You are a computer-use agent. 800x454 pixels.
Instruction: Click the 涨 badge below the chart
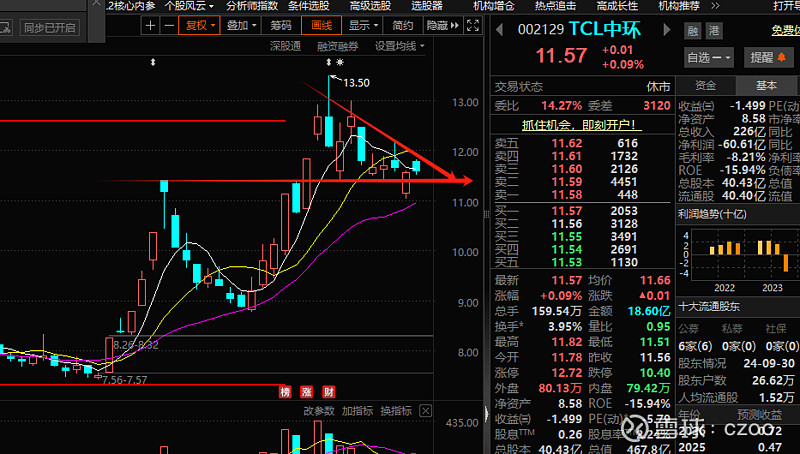point(307,392)
